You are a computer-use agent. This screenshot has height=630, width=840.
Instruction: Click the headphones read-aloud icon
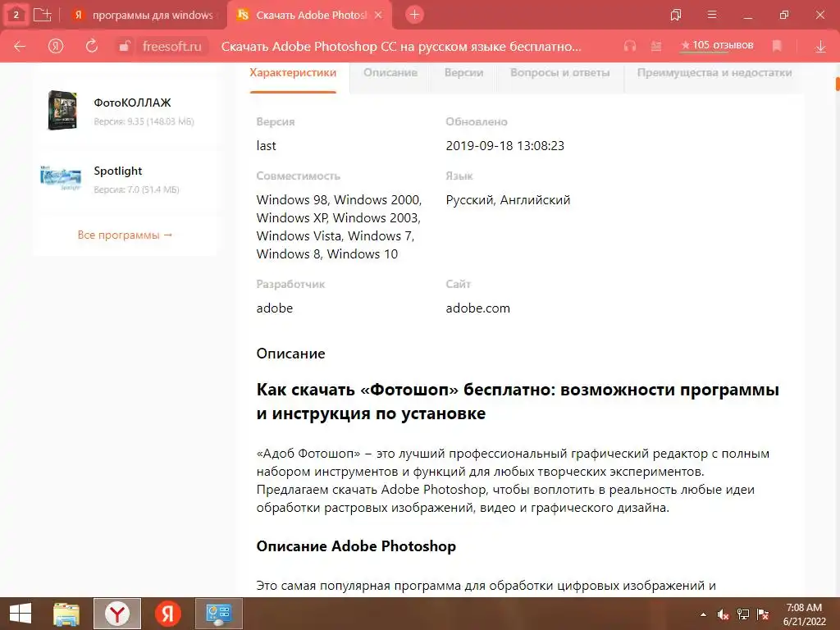630,46
